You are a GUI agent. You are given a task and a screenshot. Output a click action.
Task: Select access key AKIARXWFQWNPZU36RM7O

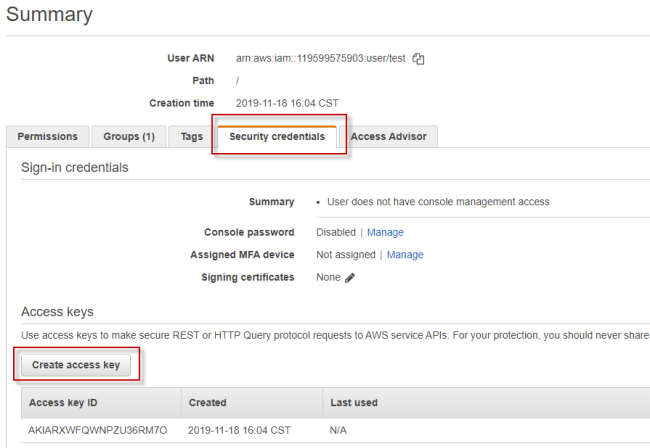click(x=98, y=430)
